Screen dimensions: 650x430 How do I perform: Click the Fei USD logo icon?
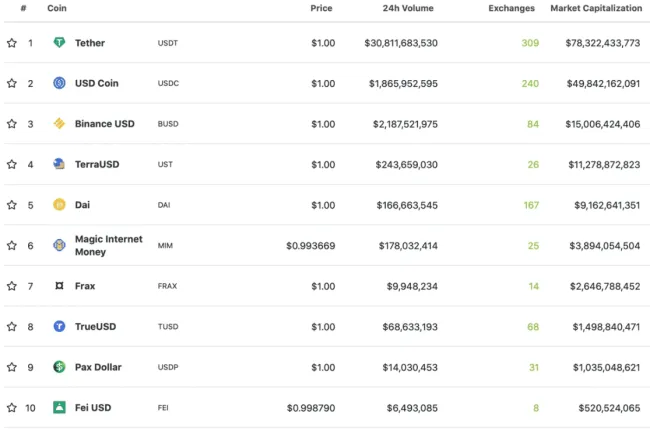click(x=59, y=407)
